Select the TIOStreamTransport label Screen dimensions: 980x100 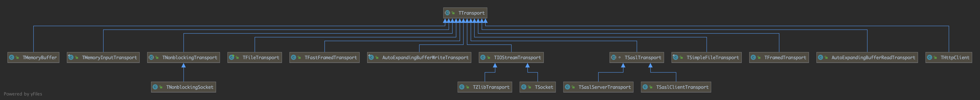tap(517, 58)
